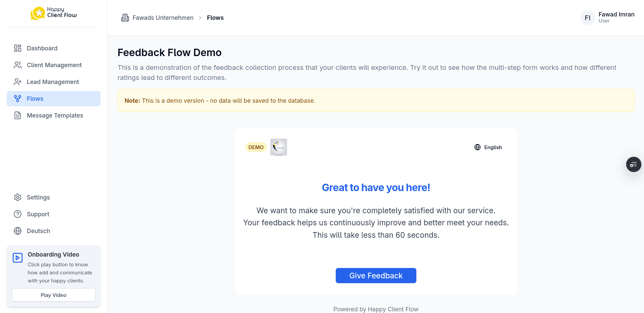Click the Flows branching icon

click(17, 98)
